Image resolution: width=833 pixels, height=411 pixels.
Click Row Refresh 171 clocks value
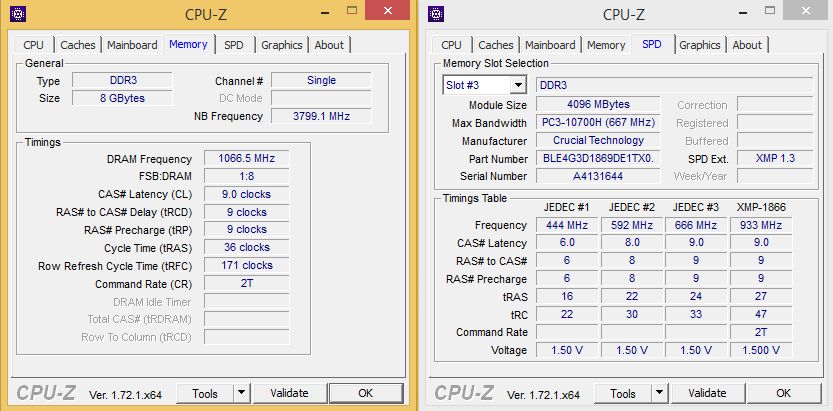point(246,266)
